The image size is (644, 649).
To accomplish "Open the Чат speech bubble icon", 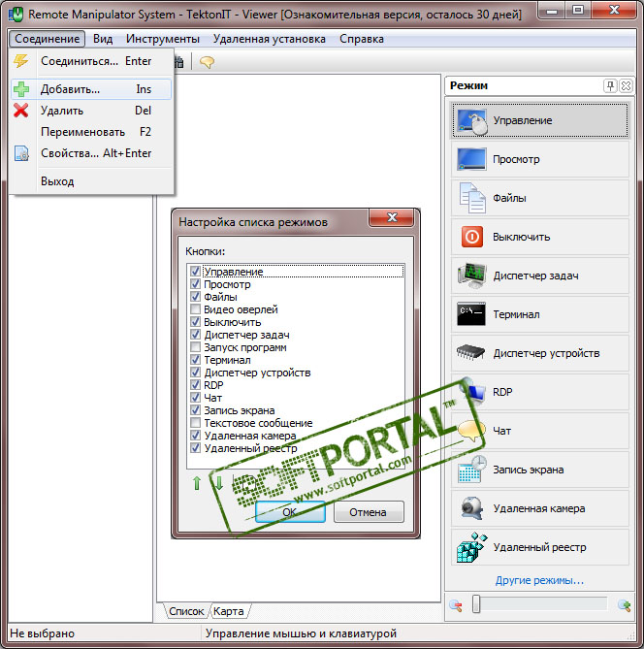I will click(471, 431).
